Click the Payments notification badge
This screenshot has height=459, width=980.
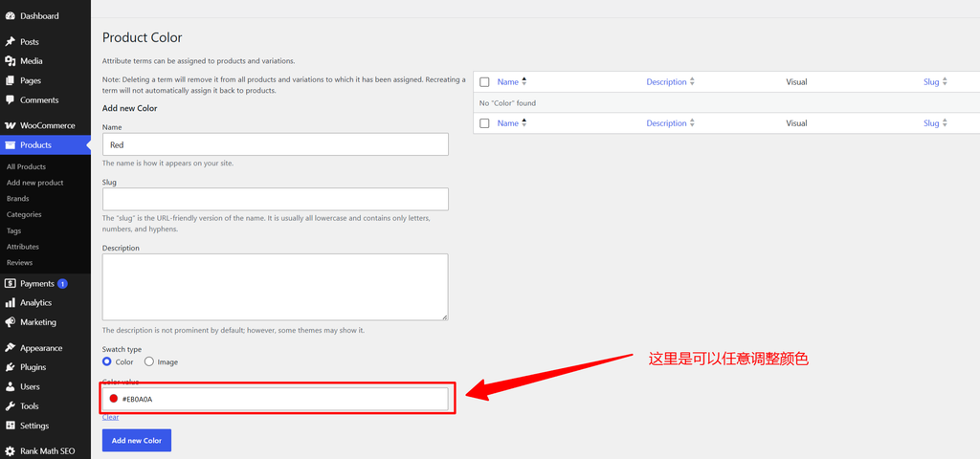62,283
